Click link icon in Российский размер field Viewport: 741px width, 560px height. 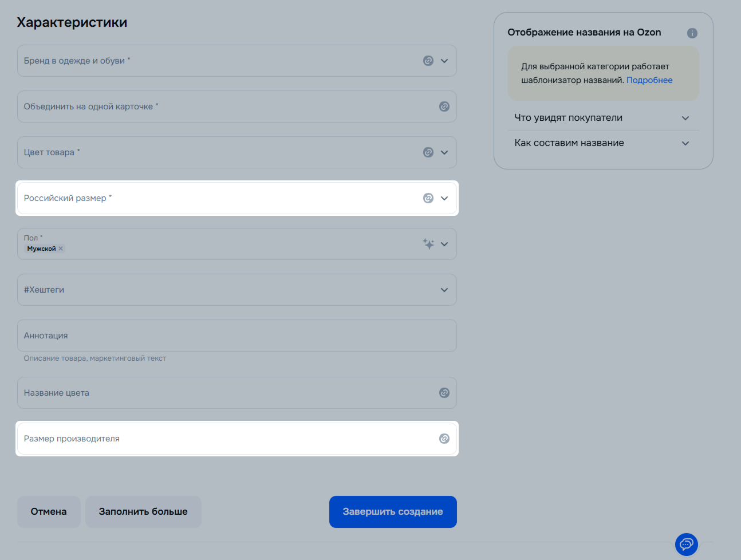(428, 198)
